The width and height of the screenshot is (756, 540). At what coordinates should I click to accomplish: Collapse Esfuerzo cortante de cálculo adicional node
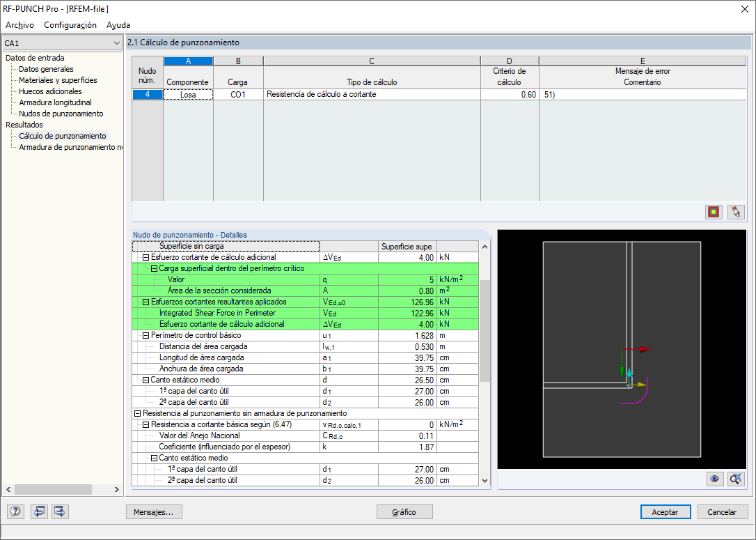[145, 258]
